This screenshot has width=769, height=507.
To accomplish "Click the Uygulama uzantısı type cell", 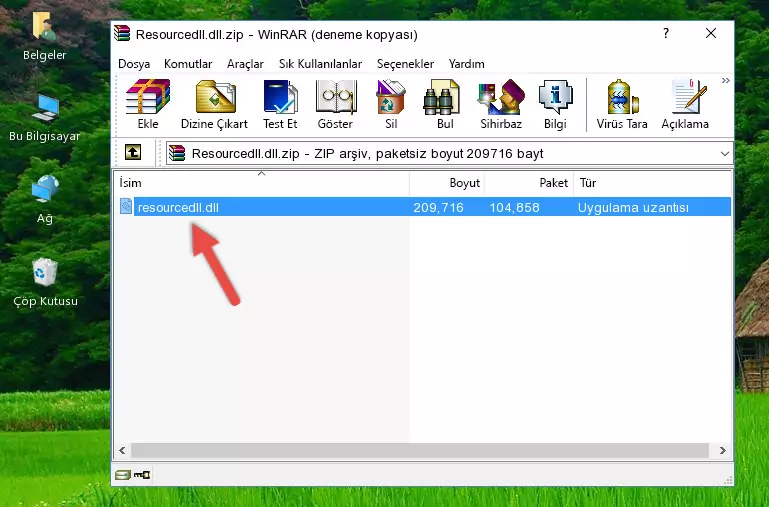I will point(633,207).
